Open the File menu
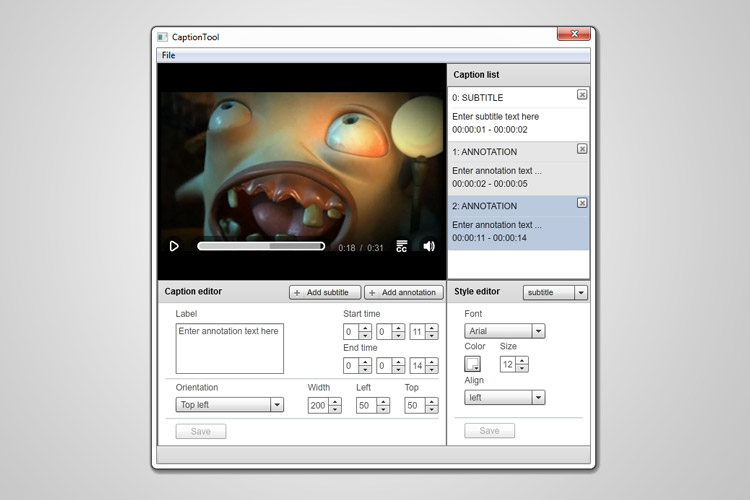Viewport: 750px width, 500px height. click(x=168, y=55)
